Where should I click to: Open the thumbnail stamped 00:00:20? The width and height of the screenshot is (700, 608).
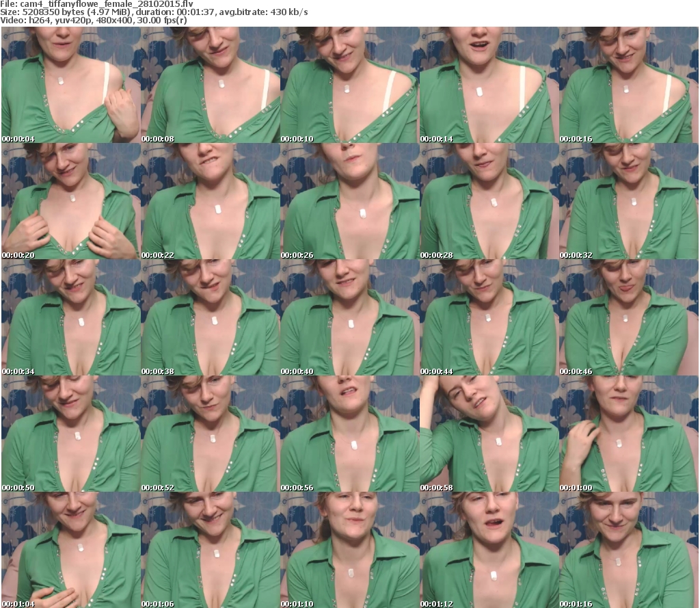(x=71, y=201)
